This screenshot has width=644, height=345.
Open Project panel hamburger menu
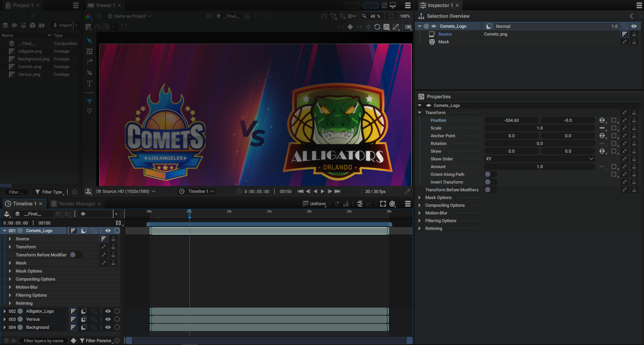76,5
